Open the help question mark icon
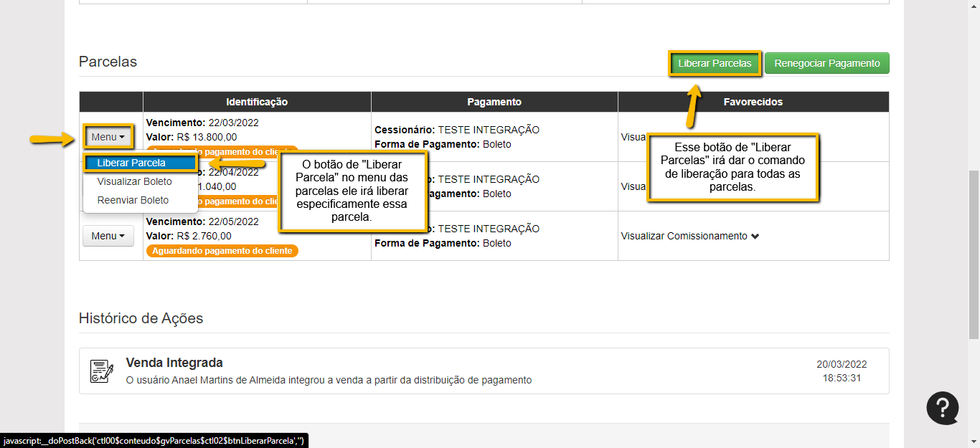 click(942, 408)
